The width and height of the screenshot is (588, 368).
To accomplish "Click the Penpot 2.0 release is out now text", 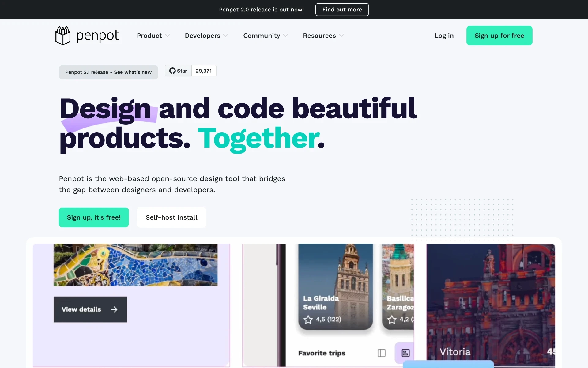I will click(262, 10).
